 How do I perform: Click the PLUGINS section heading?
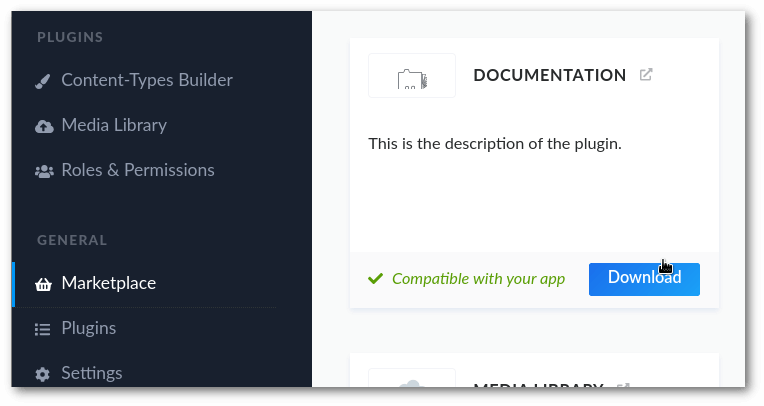pos(70,37)
